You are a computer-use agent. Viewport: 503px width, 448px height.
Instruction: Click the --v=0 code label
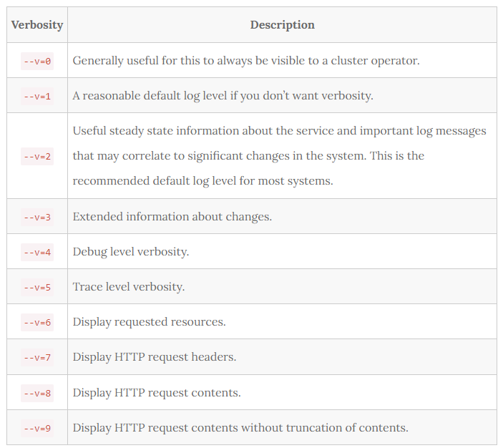pyautogui.click(x=37, y=61)
